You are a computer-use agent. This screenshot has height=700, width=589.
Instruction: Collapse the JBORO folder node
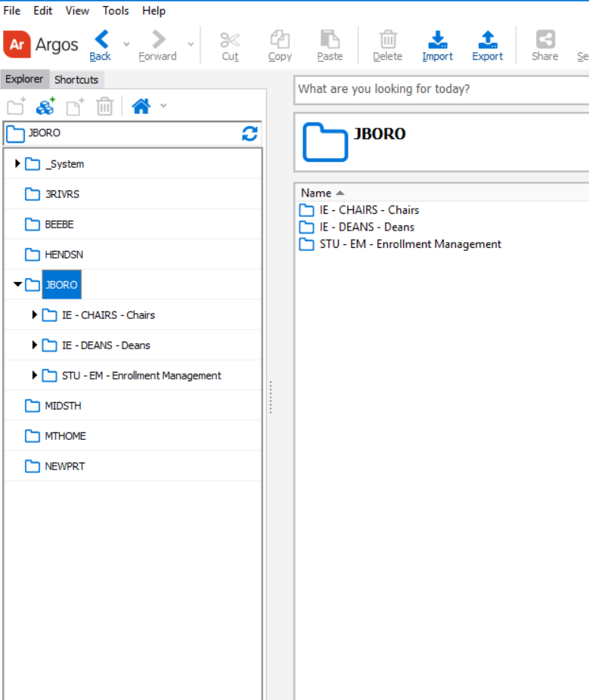(x=17, y=284)
